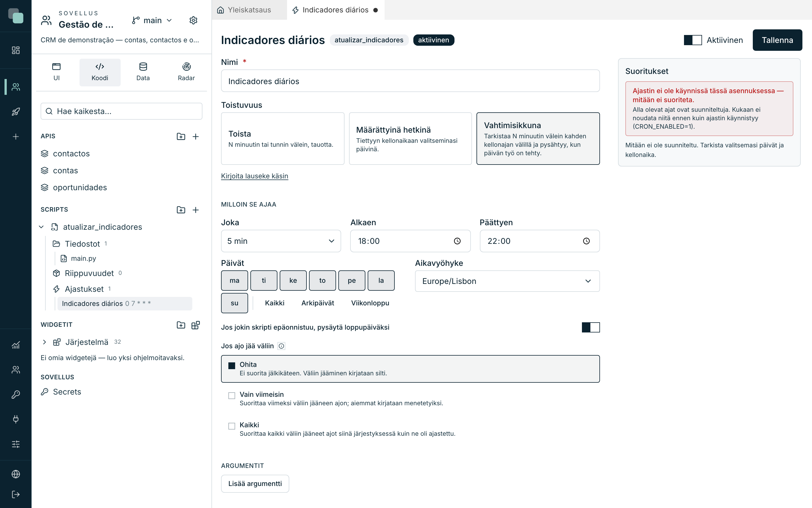This screenshot has height=508, width=812.
Task: Click the info icon next to Jos ajo jää väliin
Action: 281,346
